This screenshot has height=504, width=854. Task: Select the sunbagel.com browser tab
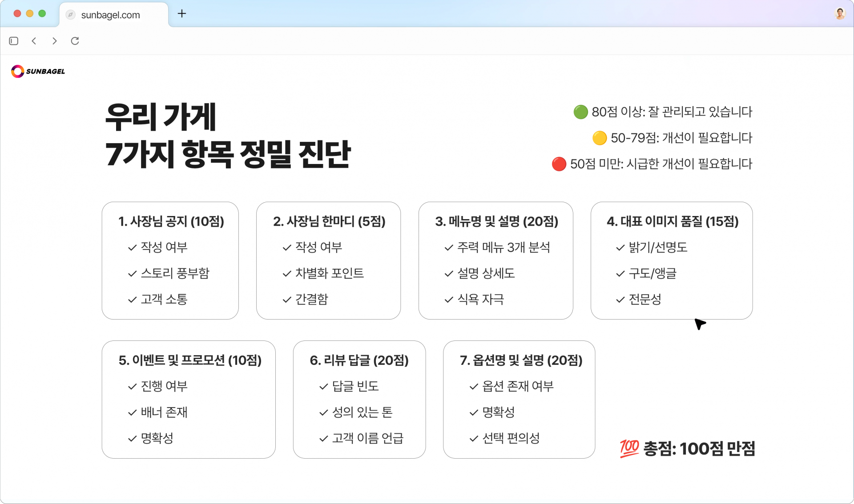[110, 14]
